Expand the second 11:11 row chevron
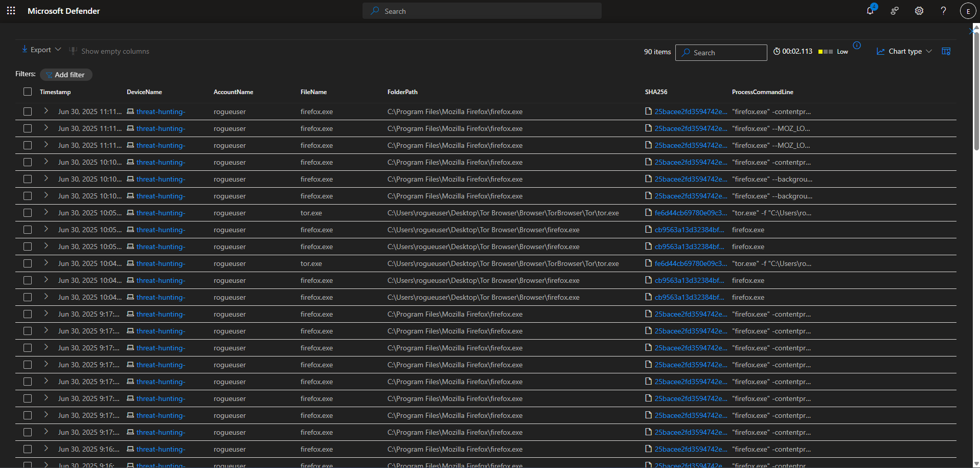The height and width of the screenshot is (468, 980). pos(46,128)
